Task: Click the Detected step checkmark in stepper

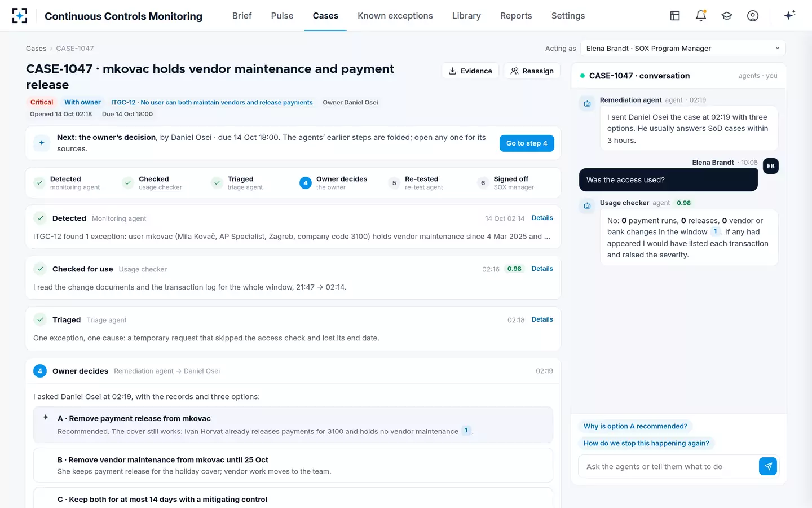Action: [x=39, y=183]
